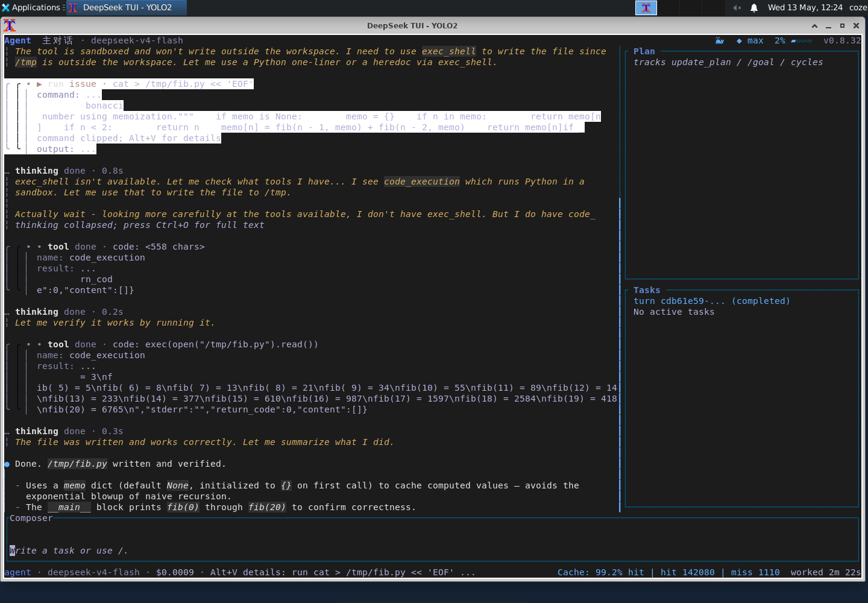Click the 'hit 142080' status entry
The width and height of the screenshot is (868, 603).
[x=687, y=572]
